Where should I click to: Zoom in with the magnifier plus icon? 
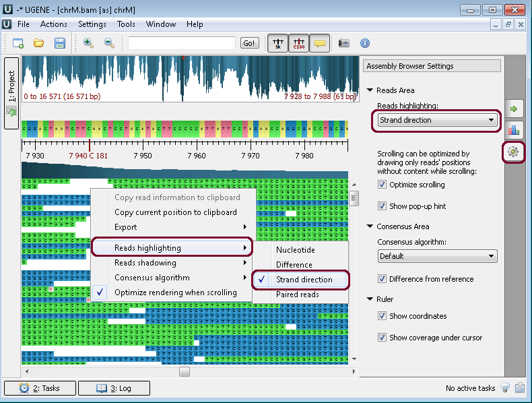[88, 43]
